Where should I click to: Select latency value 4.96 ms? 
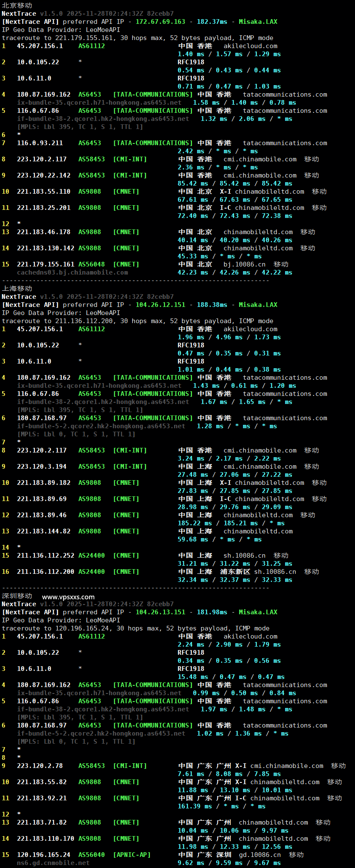click(229, 337)
